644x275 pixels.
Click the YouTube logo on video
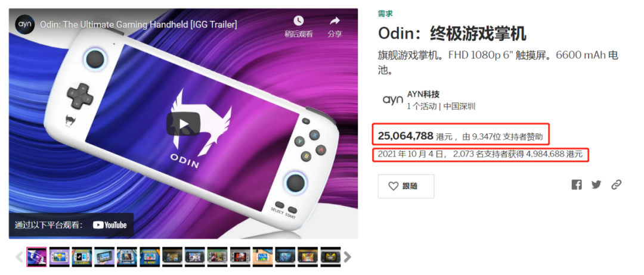pyautogui.click(x=110, y=225)
